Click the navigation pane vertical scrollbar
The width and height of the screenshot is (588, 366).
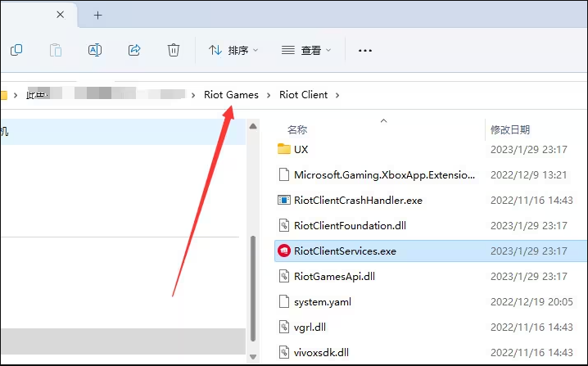pyautogui.click(x=253, y=287)
